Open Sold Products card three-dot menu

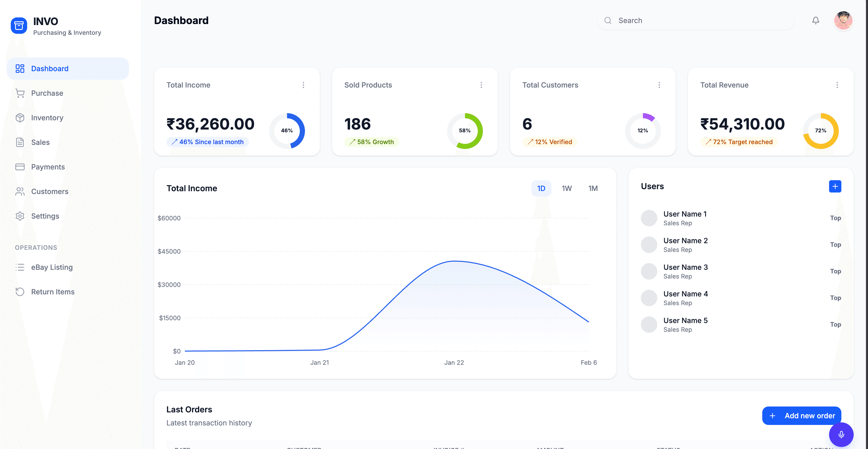point(481,85)
